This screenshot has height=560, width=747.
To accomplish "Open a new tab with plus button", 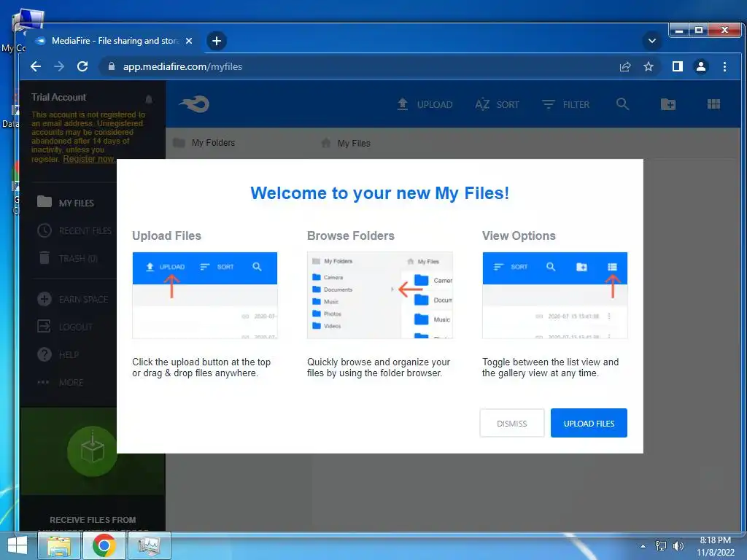I will click(x=216, y=41).
